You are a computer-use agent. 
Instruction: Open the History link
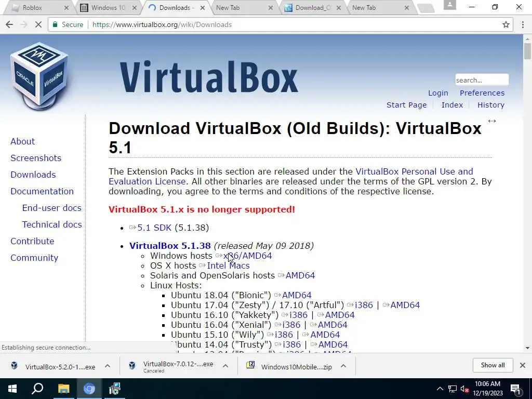click(491, 105)
